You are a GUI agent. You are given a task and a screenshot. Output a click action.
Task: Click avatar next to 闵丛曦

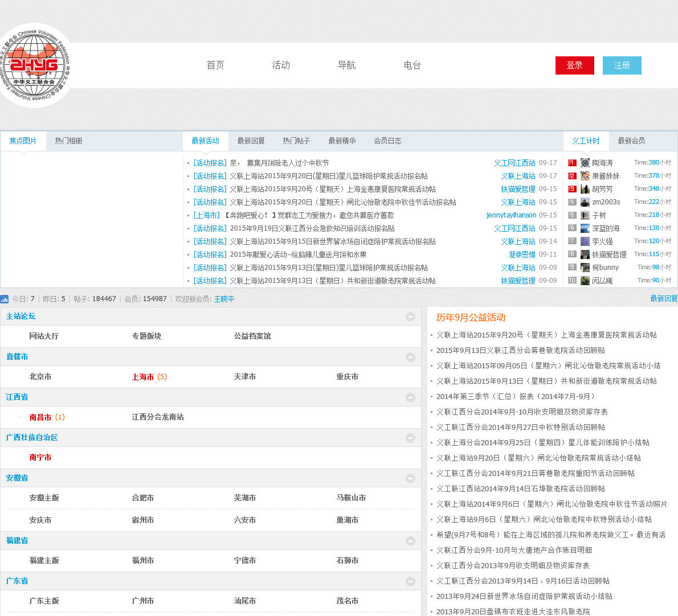coord(585,280)
